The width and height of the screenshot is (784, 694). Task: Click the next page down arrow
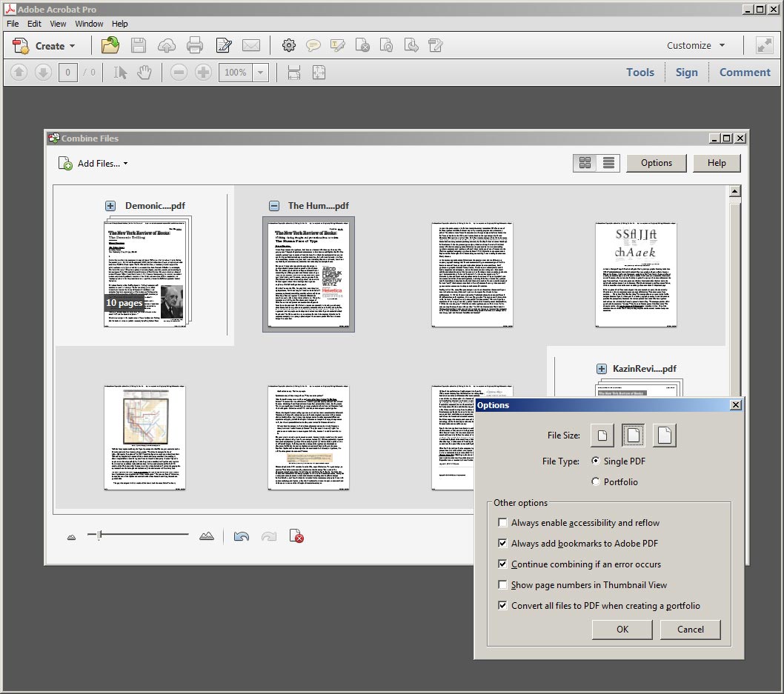[x=44, y=73]
